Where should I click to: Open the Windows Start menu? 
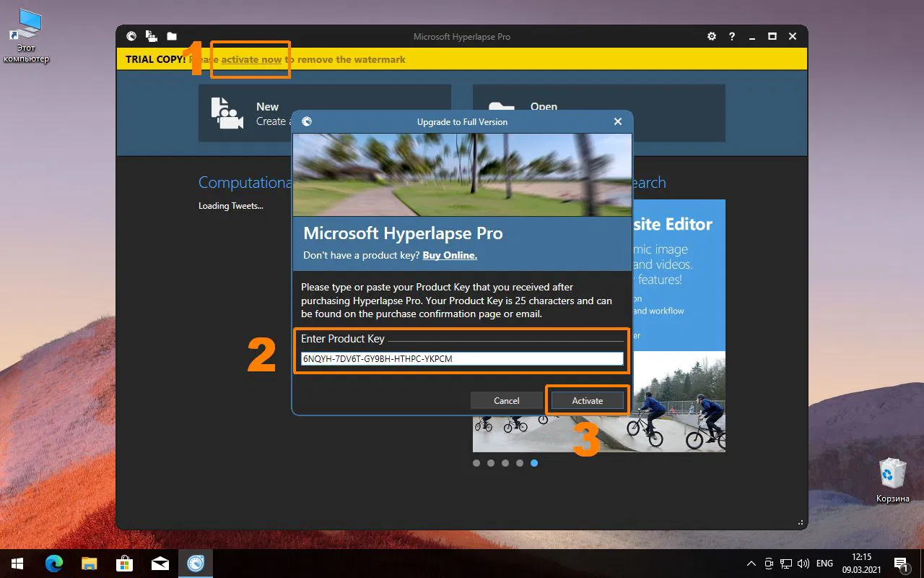15,564
